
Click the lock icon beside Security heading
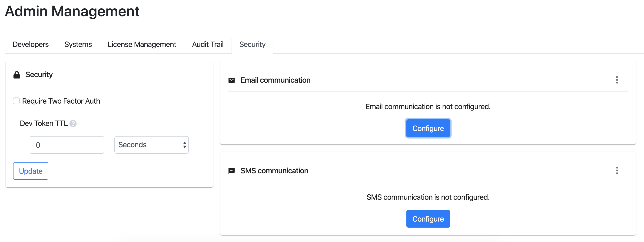tap(17, 75)
